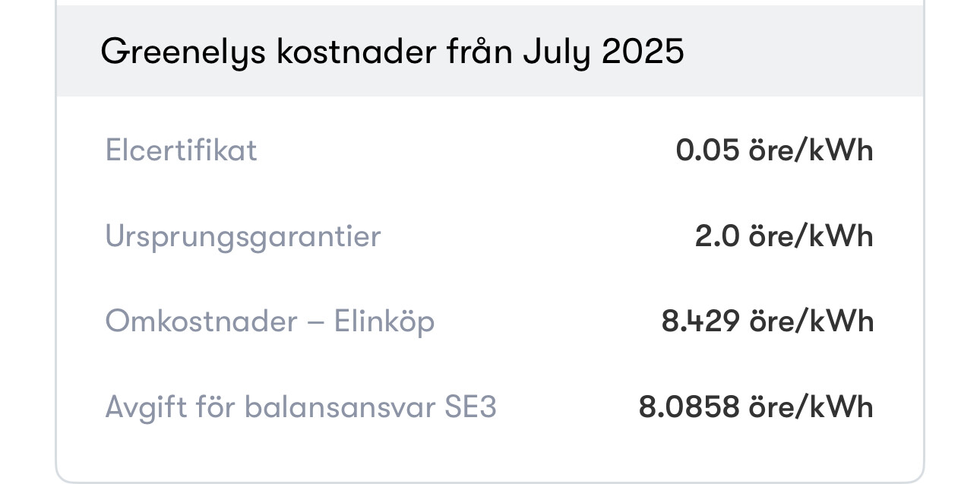
Task: Click the number 8.0858
Action: (x=689, y=407)
